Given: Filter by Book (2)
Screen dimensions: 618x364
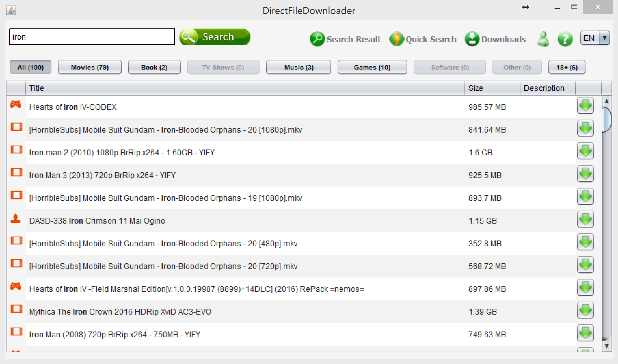Looking at the screenshot, I should pyautogui.click(x=154, y=67).
